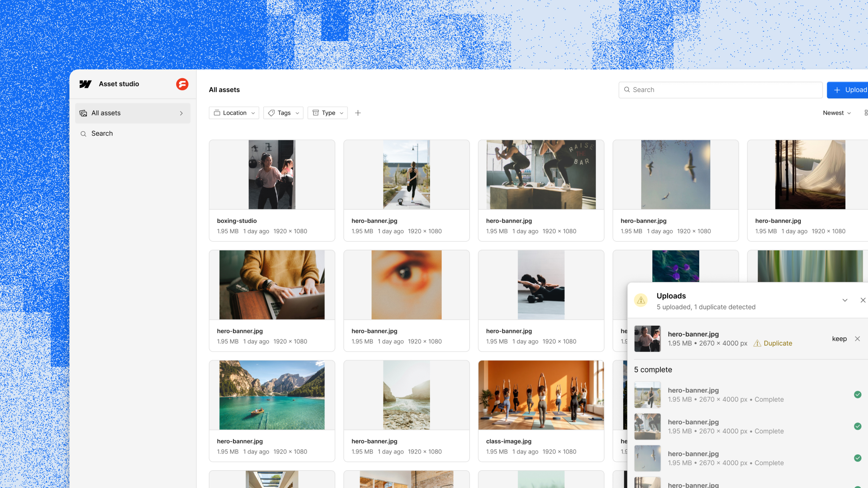The width and height of the screenshot is (868, 488).
Task: Open the Type filter dropdown
Action: tap(328, 113)
